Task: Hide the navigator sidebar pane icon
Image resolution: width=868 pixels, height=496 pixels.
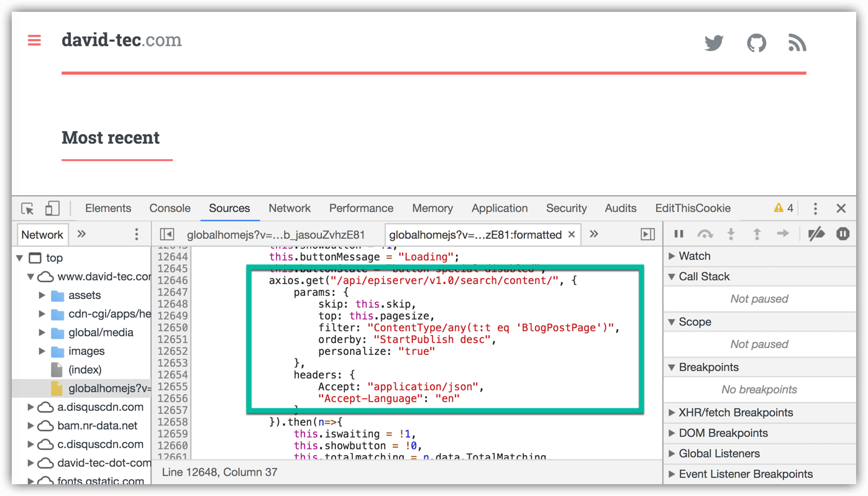Action: (167, 234)
